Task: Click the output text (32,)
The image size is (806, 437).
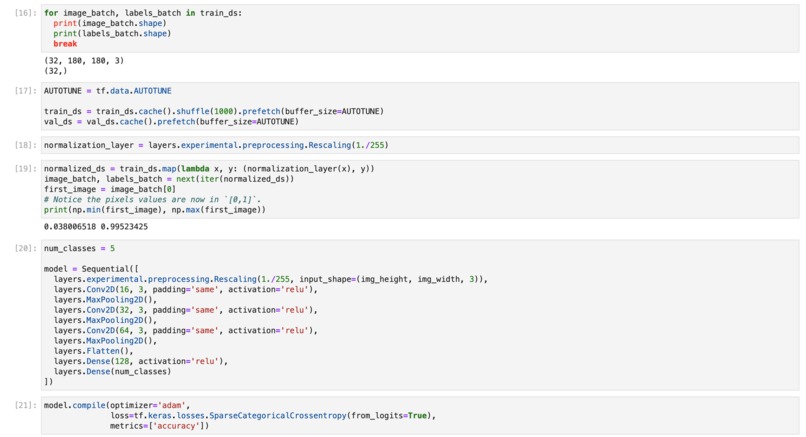Action: (56, 71)
